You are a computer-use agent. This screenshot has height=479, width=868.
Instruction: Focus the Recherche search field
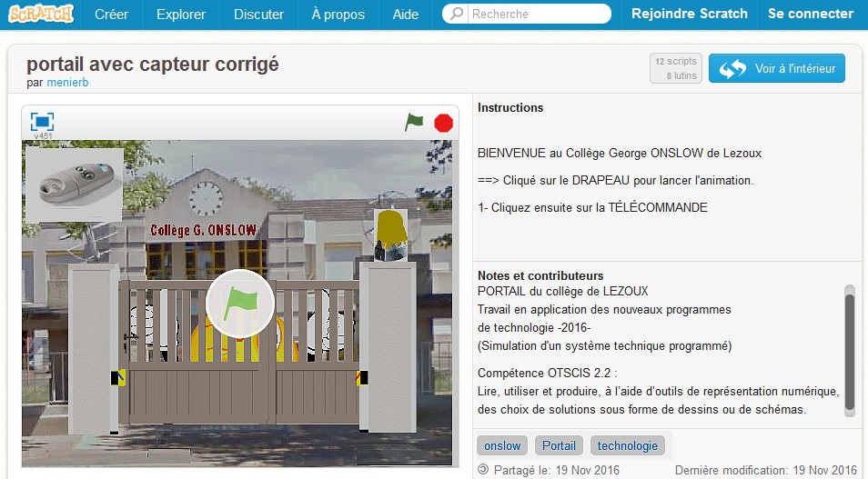pyautogui.click(x=527, y=14)
